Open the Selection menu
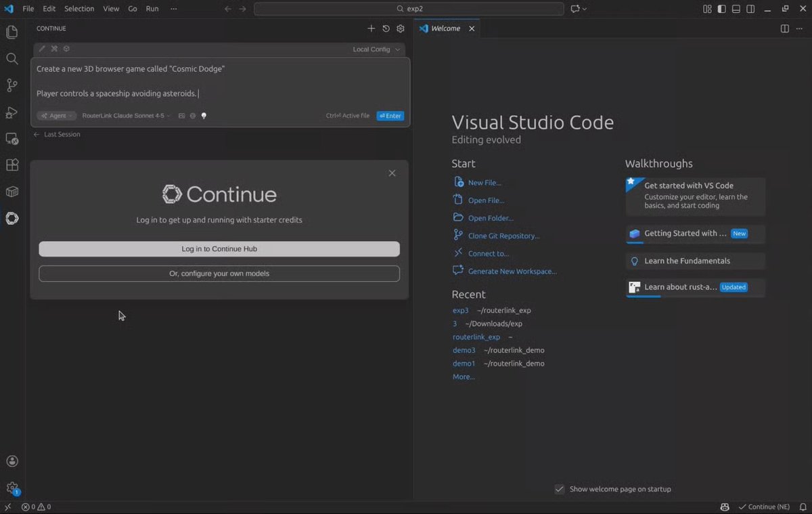This screenshot has height=514, width=812. coord(79,9)
